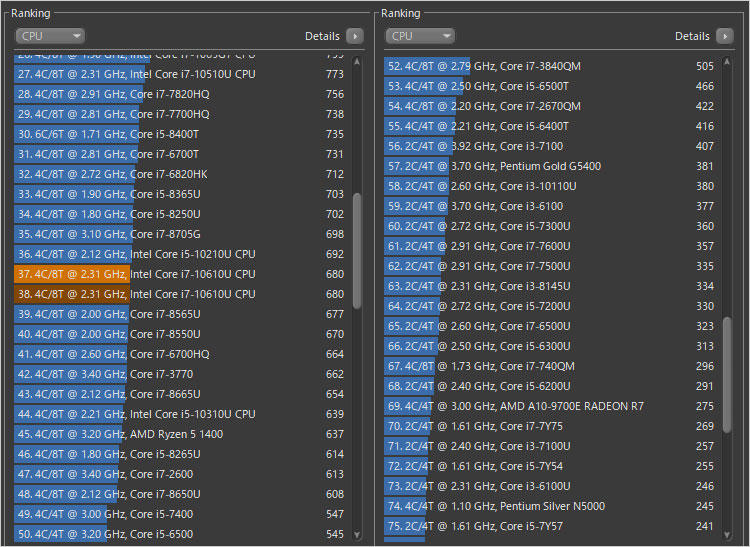Click Details arrow button in left panel
750x547 pixels.
coord(355,36)
